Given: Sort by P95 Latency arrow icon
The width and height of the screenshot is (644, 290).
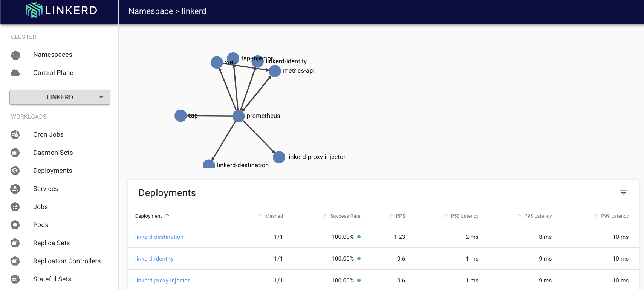Looking at the screenshot, I should [519, 216].
